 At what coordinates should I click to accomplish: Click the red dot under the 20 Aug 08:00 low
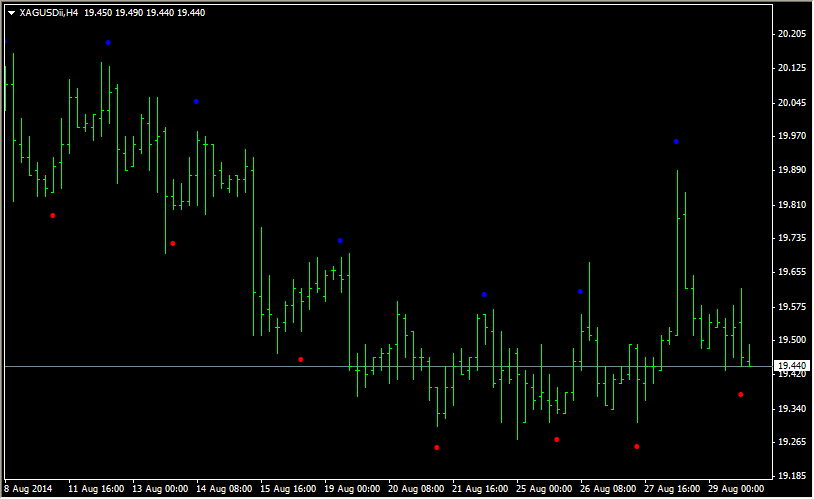coord(437,448)
